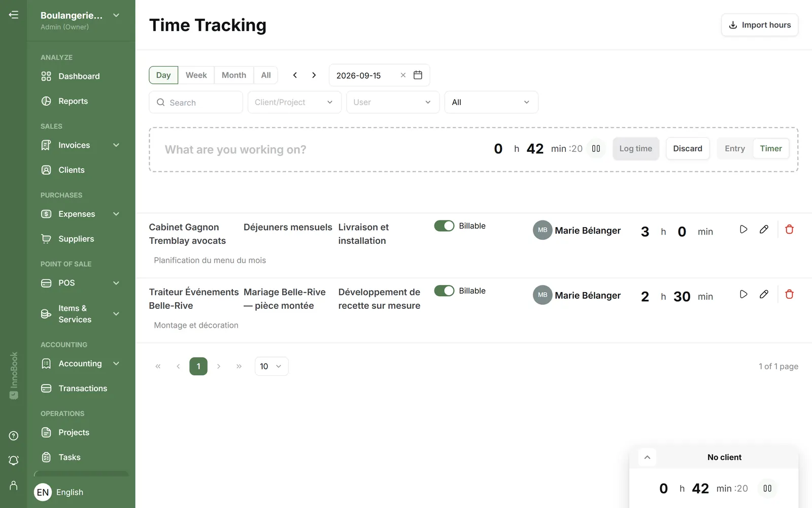Clear the date 2026-09-15
The width and height of the screenshot is (812, 508).
tap(403, 75)
